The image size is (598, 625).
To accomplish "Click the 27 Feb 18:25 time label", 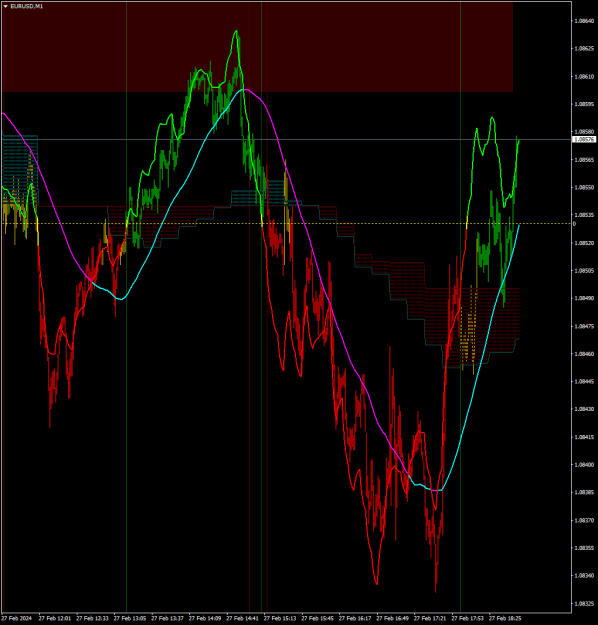I will (x=505, y=619).
